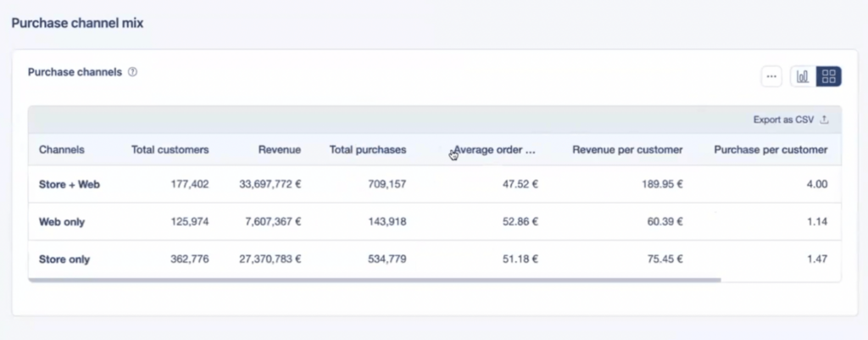Viewport: 868px width, 340px height.
Task: Click the export arrow icon beside CSV
Action: (825, 120)
